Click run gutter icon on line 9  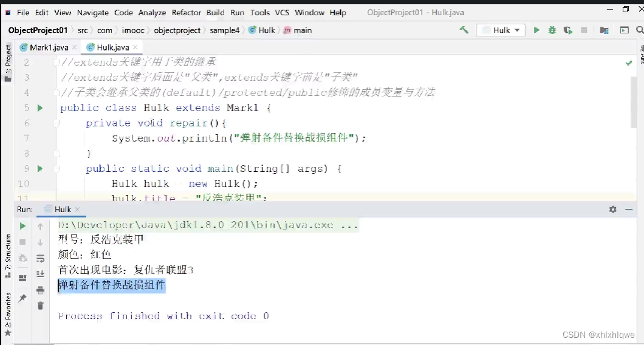coord(40,168)
